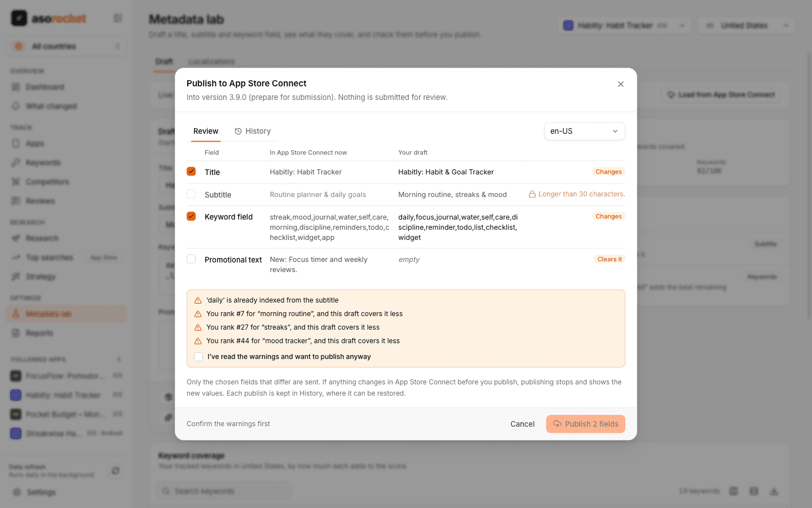Select FocusFlow: Pomodoro followed app
812x508 pixels.
(67, 376)
